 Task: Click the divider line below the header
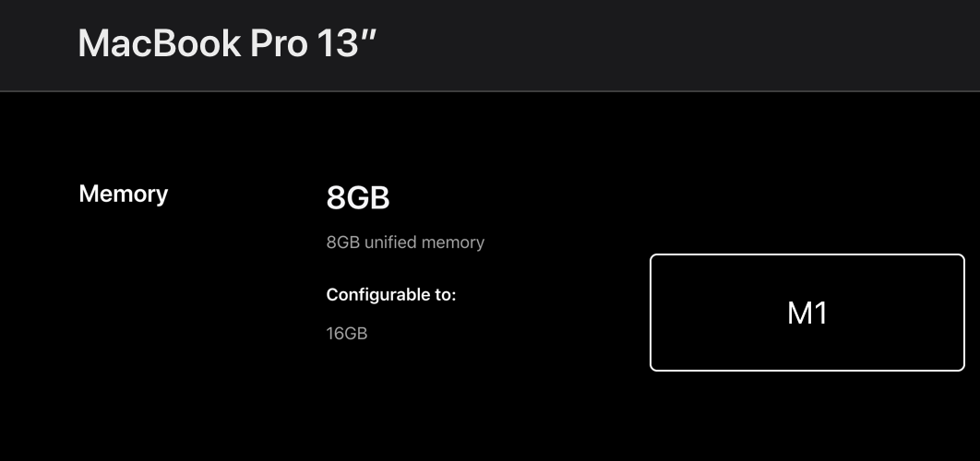(490, 91)
